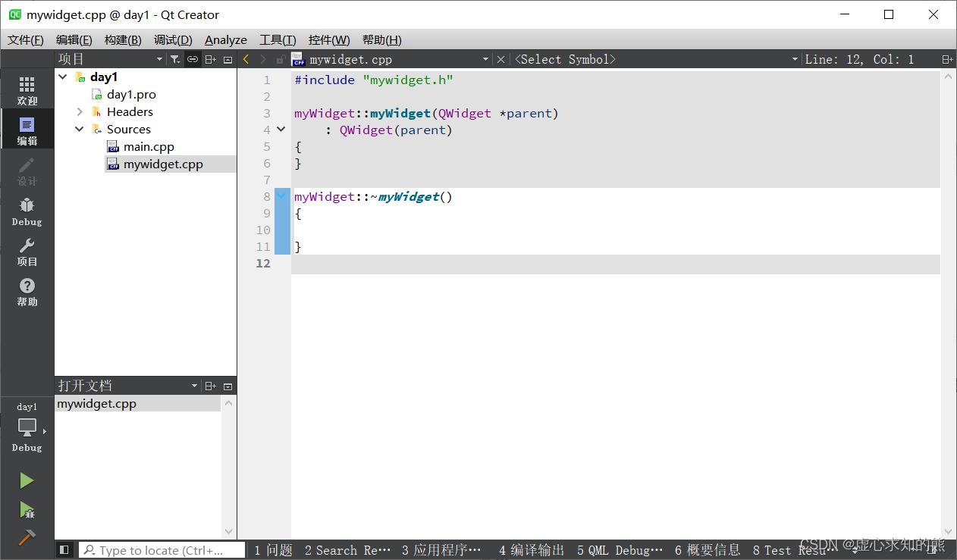Screen dimensions: 957x560
Task: Click the open documents scrollbar down arrow
Action: click(x=229, y=532)
